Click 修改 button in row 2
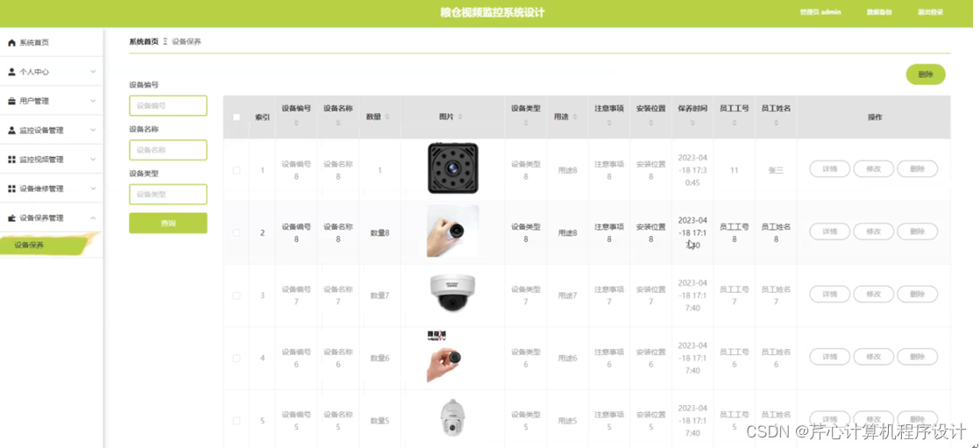The image size is (980, 448). pyautogui.click(x=873, y=231)
